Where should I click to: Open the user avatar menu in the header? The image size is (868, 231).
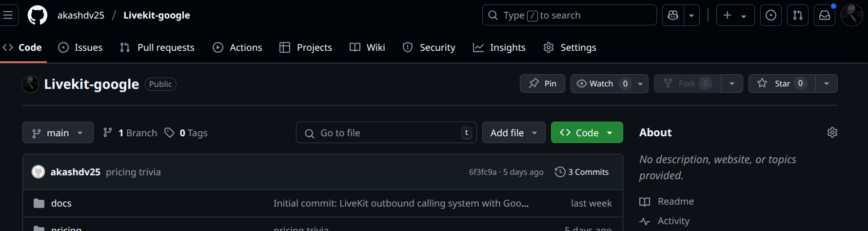point(852,15)
